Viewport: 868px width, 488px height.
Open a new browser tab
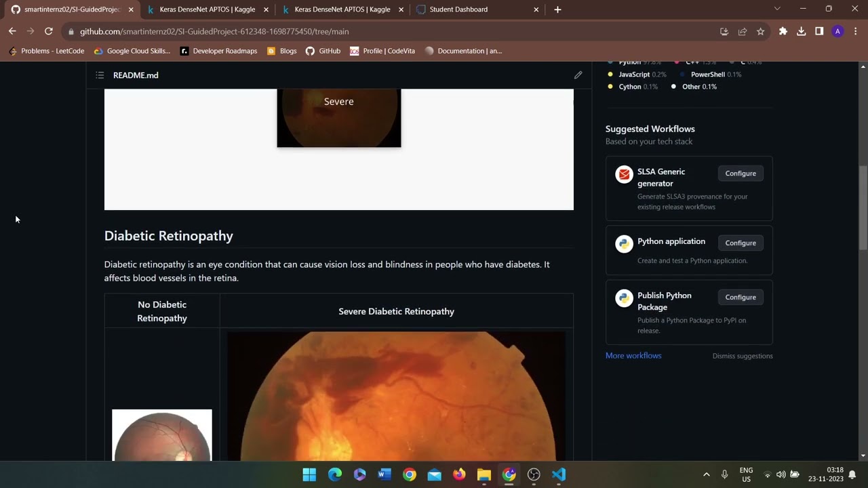pyautogui.click(x=557, y=9)
